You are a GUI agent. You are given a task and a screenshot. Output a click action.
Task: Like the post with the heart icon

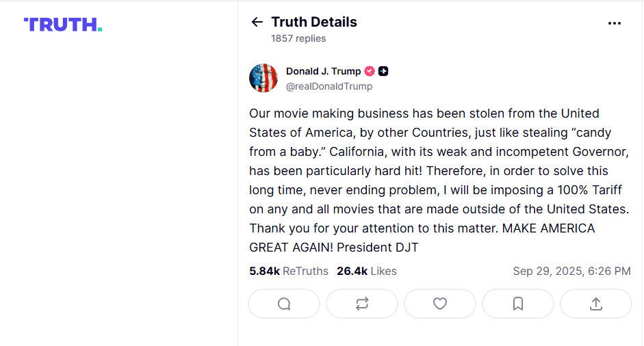440,304
